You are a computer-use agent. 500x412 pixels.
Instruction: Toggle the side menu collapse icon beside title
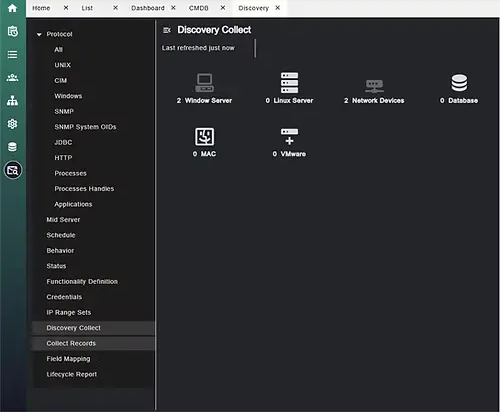167,30
